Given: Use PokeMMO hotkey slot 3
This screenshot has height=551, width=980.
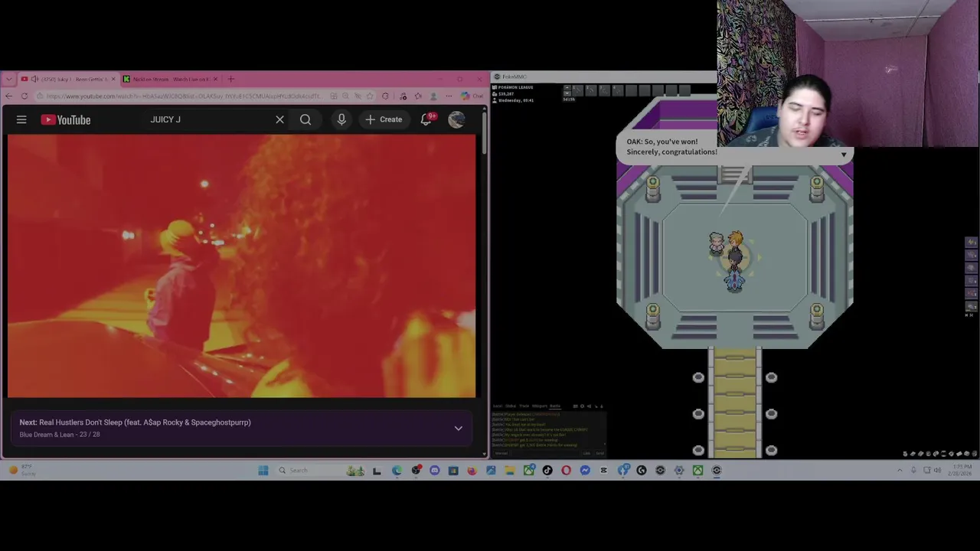Looking at the screenshot, I should click(x=604, y=90).
